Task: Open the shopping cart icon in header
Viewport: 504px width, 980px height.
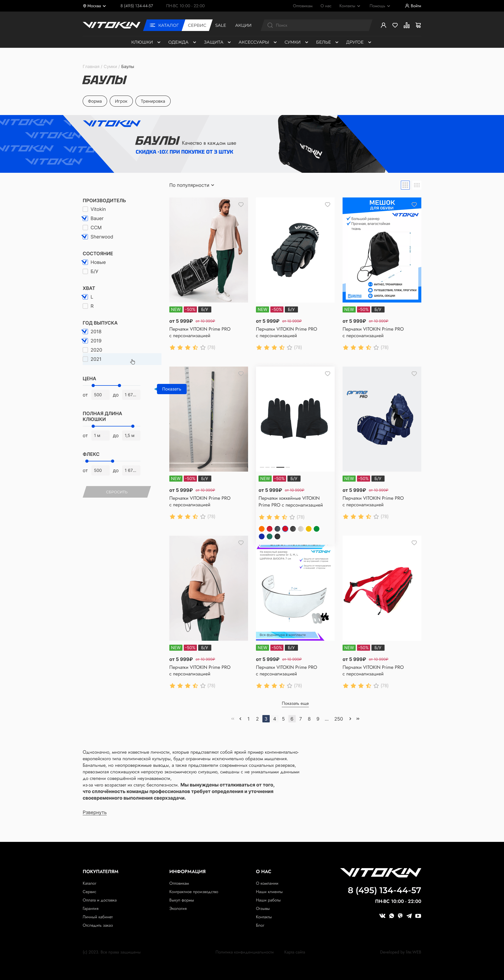Action: pyautogui.click(x=418, y=25)
